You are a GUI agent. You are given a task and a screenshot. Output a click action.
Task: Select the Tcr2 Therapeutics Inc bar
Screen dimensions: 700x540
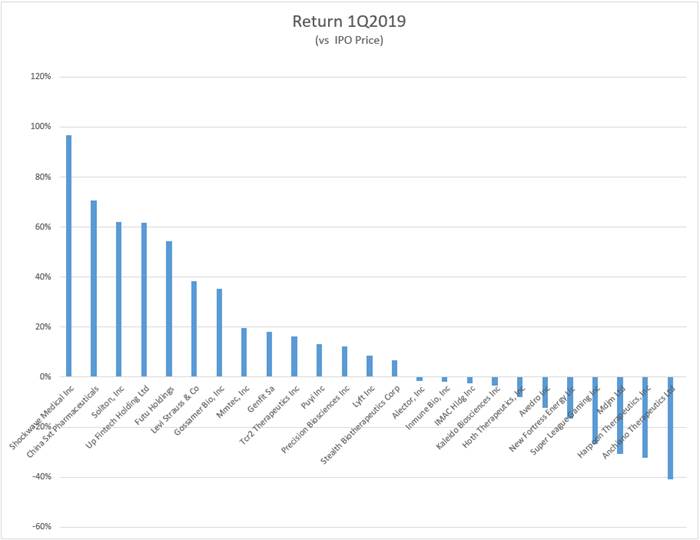click(x=294, y=357)
